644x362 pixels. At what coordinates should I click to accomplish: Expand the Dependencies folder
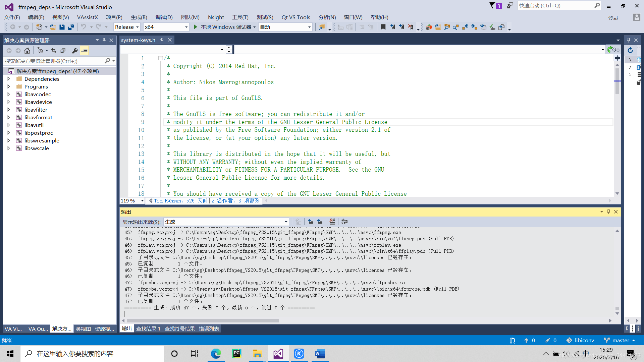[x=9, y=79]
